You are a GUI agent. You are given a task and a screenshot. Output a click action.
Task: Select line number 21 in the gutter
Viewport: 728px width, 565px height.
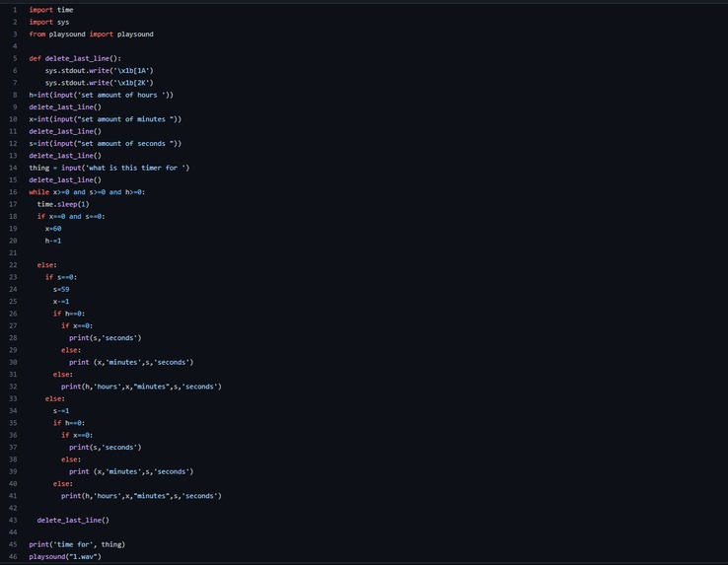(13, 253)
